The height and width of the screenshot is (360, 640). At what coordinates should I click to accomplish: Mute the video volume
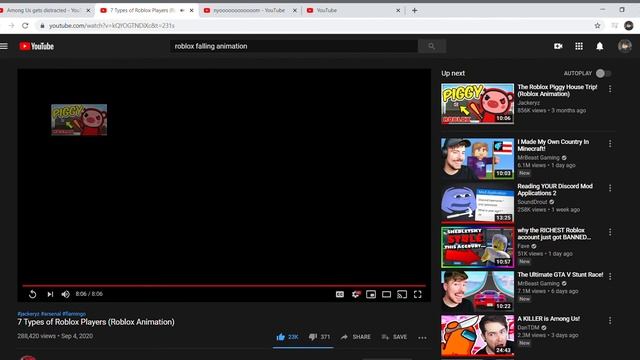tap(65, 294)
